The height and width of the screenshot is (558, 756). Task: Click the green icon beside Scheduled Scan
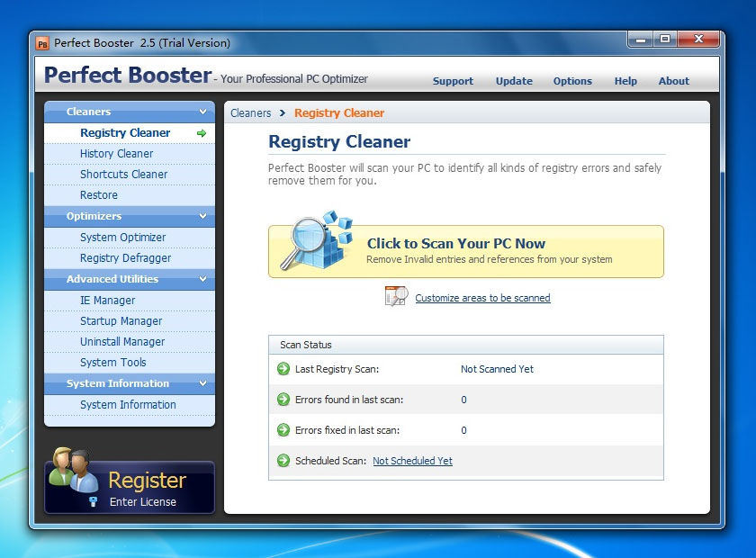(x=283, y=461)
